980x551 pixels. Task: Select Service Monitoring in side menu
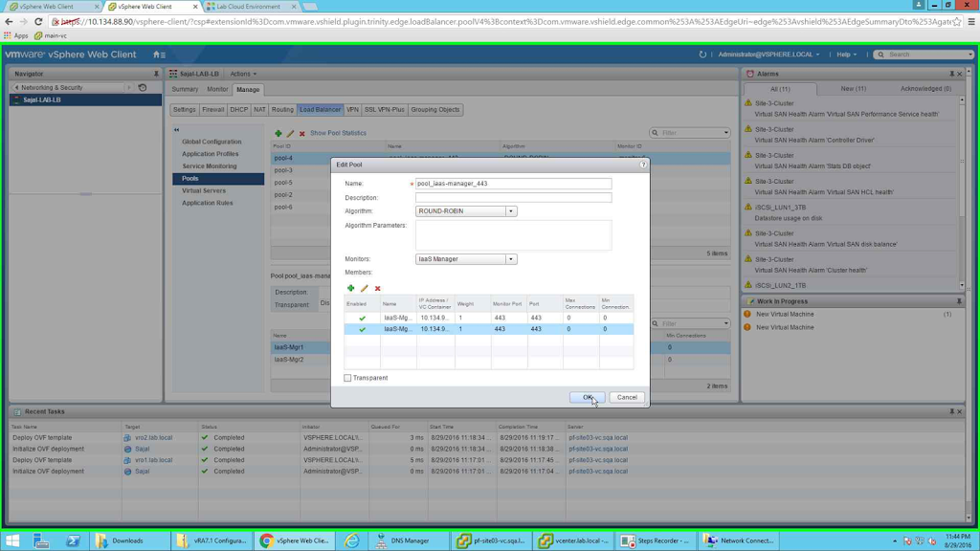tap(210, 166)
